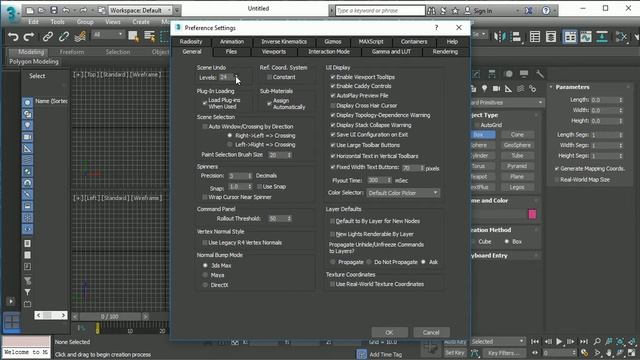The image size is (640, 360).
Task: Click the Set Key button
Action: [x=455, y=353]
